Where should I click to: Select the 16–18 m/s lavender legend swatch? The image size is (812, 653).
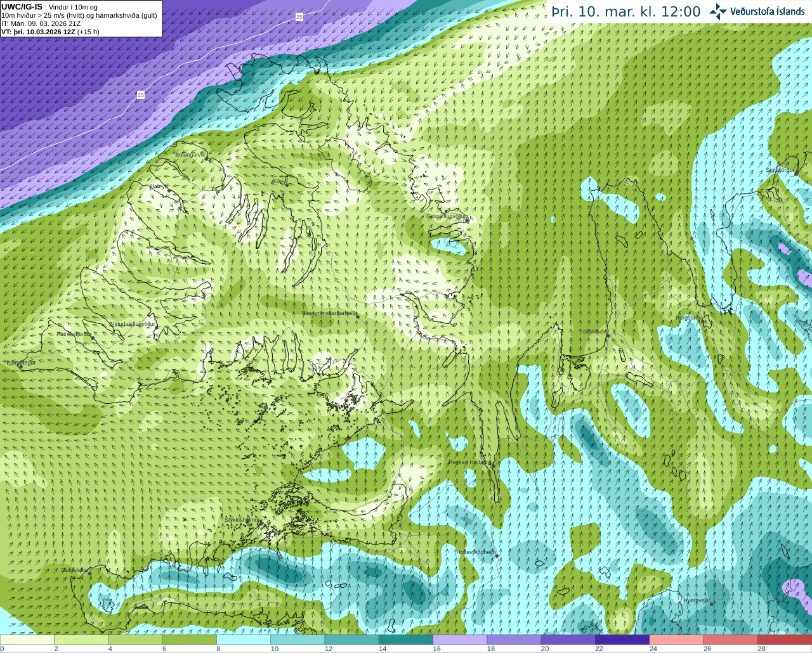point(460,640)
